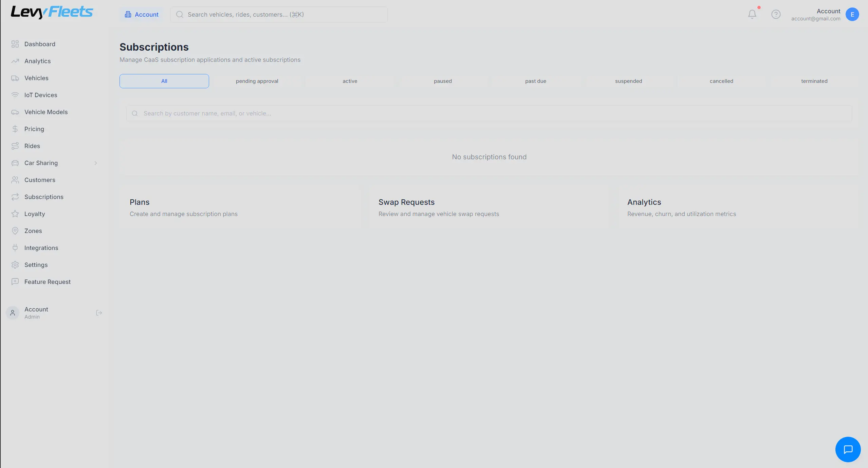Viewport: 868px width, 468px height.
Task: Switch to the cancelled subscriptions tab
Action: [721, 81]
